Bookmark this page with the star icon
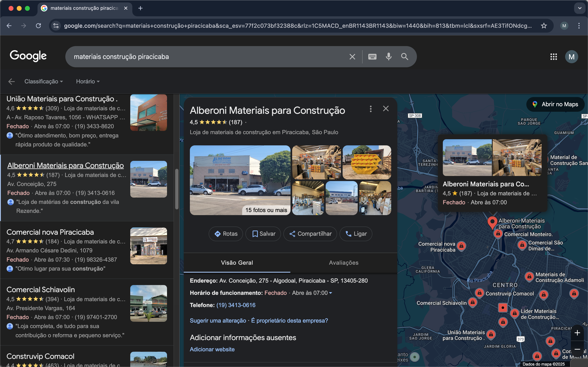588x367 pixels. (544, 26)
